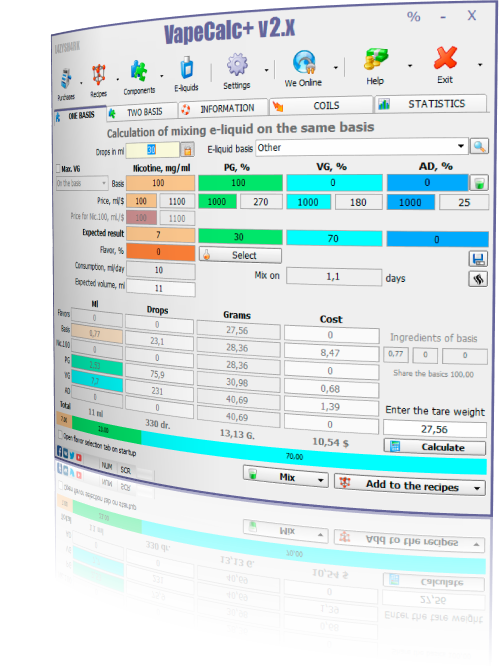
Task: Open the Help money icon
Action: 376,60
